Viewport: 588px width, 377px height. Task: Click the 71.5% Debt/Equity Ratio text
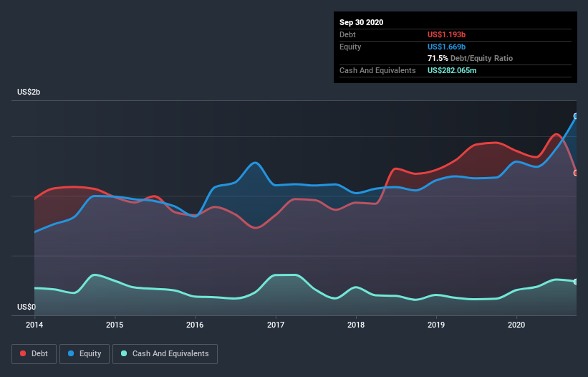tap(470, 58)
